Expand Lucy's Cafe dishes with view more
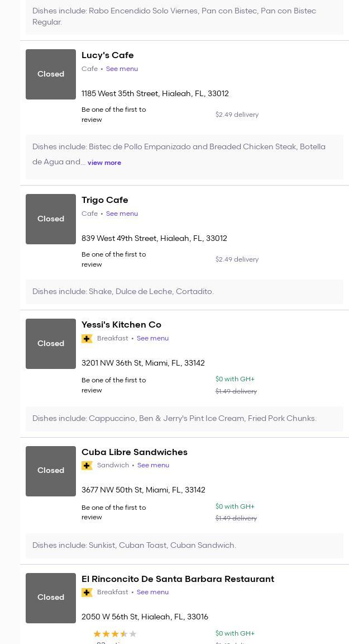This screenshot has width=349, height=644. pyautogui.click(x=104, y=163)
